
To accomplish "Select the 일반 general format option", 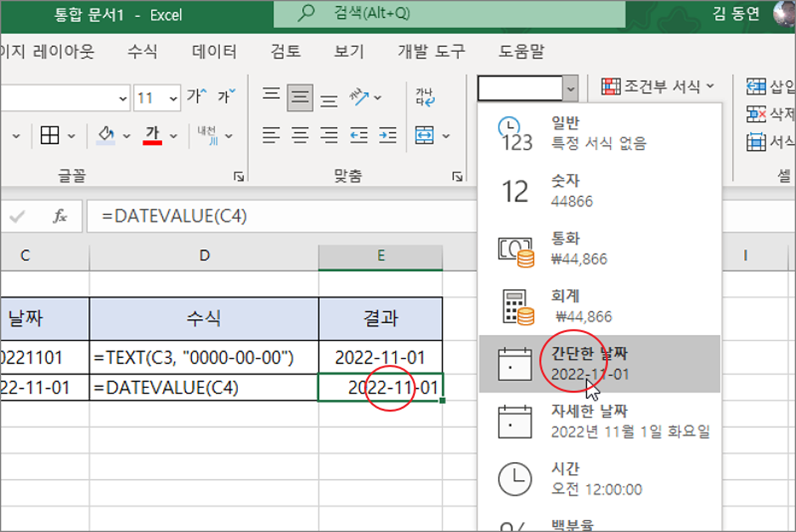I will tap(599, 133).
